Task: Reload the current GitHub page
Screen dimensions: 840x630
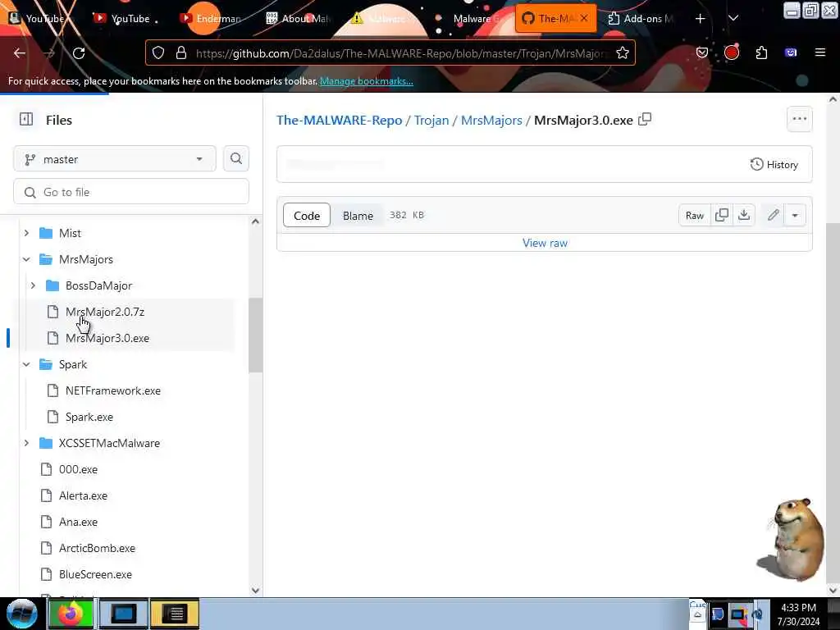Action: [79, 53]
